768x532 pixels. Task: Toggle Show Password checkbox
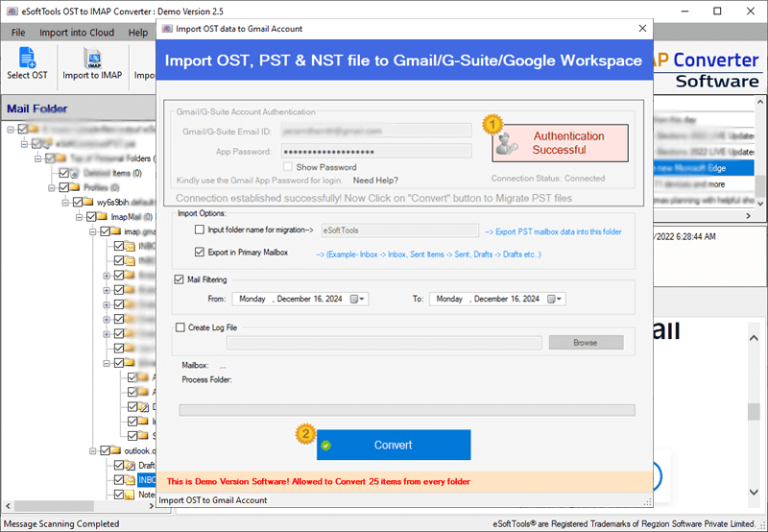click(288, 167)
